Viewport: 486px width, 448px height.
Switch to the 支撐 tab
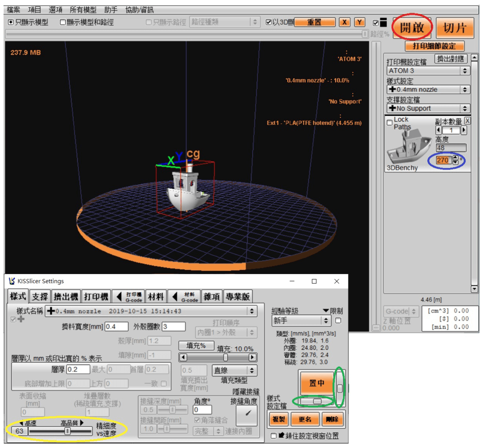click(x=40, y=296)
